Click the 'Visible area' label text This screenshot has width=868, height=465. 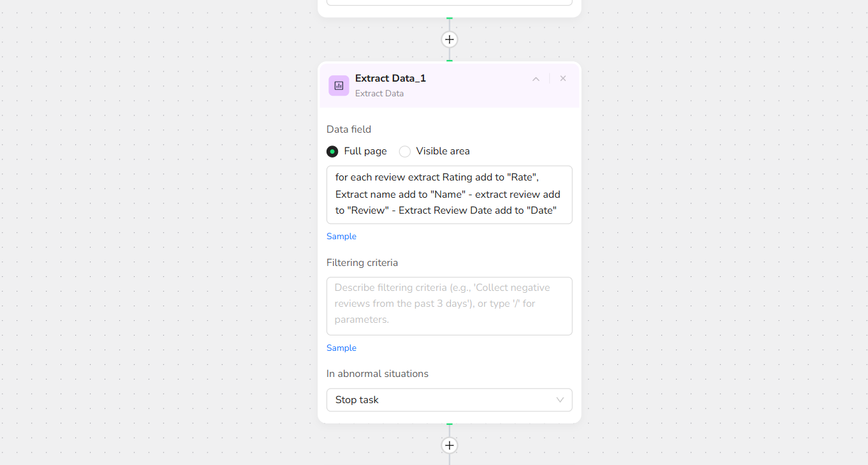click(443, 151)
